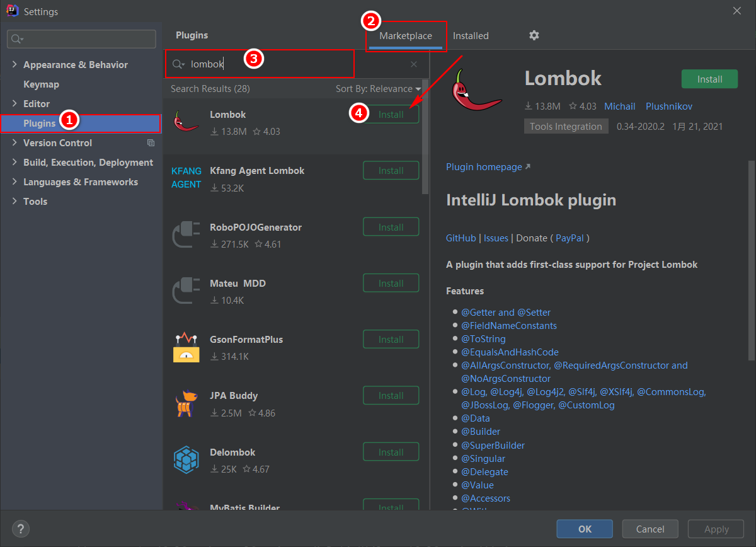Click the JPA Buddy dog icon
The height and width of the screenshot is (547, 756).
click(186, 404)
